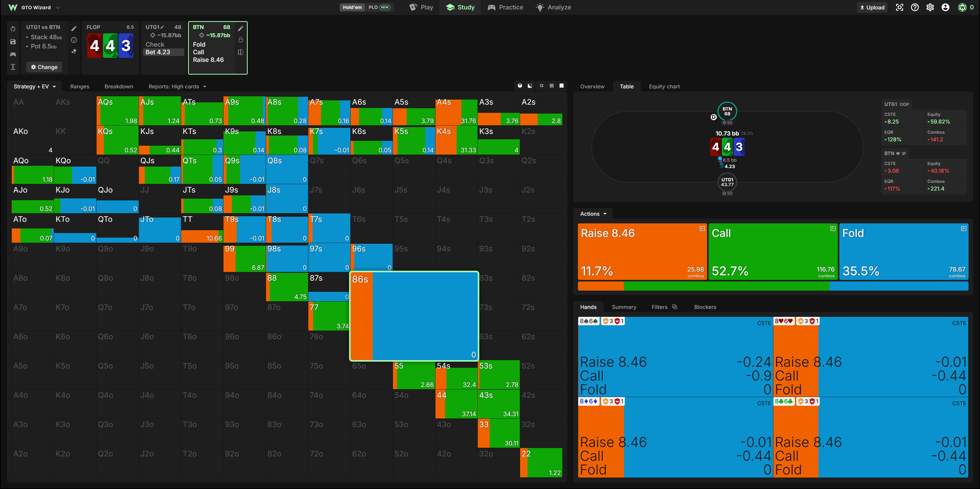
Task: Click the 8♥6♥ hand combo tile
Action: point(871,357)
